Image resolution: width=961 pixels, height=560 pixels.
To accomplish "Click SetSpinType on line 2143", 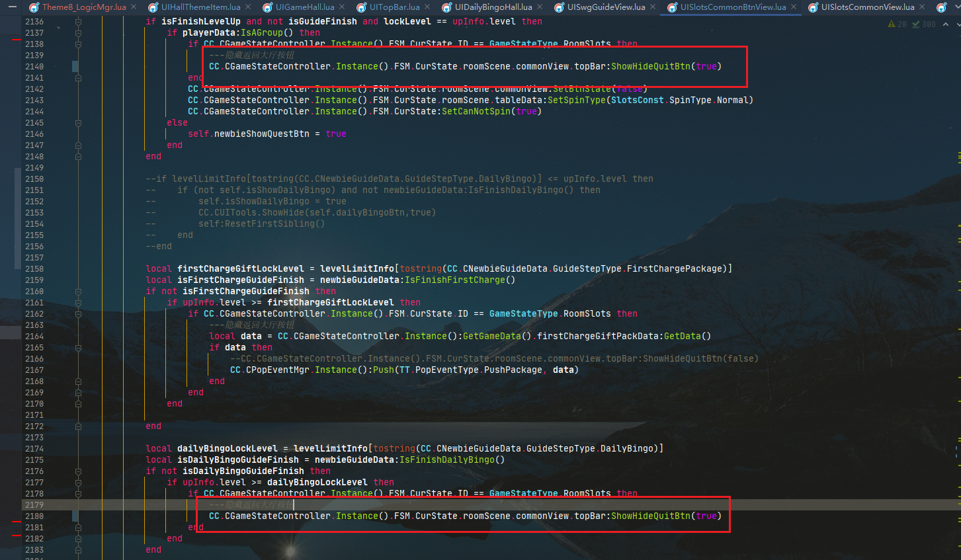I will point(577,100).
